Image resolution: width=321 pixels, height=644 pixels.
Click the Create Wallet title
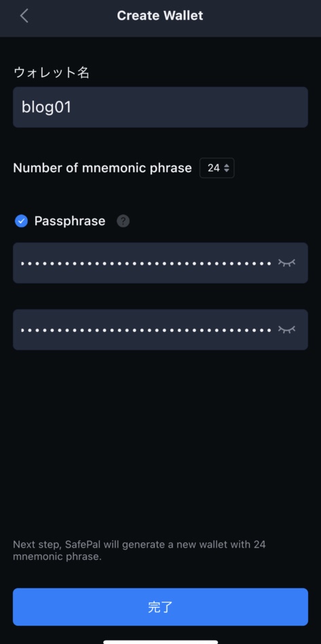pos(160,16)
